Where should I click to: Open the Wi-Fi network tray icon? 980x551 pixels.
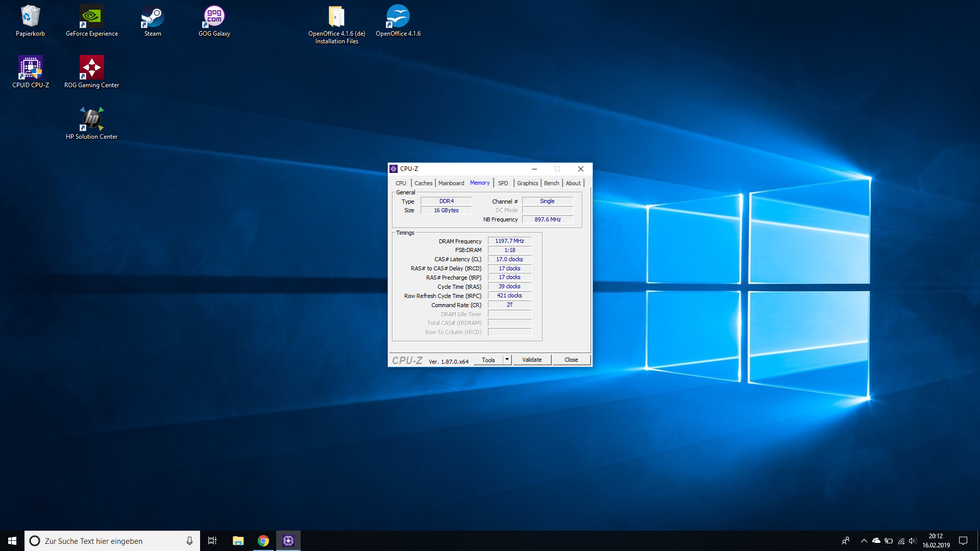(x=901, y=541)
